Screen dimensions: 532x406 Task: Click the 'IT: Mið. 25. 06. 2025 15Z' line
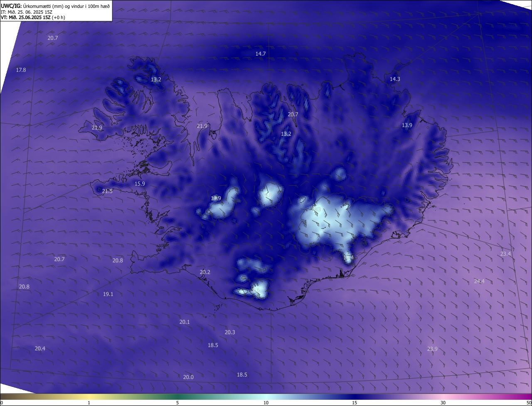click(26, 12)
